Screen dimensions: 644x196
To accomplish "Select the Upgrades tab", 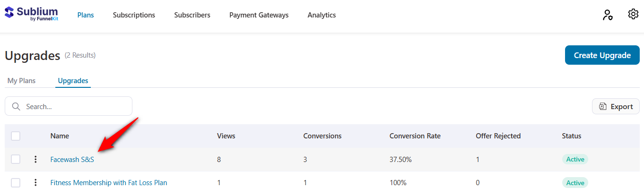I will (73, 81).
